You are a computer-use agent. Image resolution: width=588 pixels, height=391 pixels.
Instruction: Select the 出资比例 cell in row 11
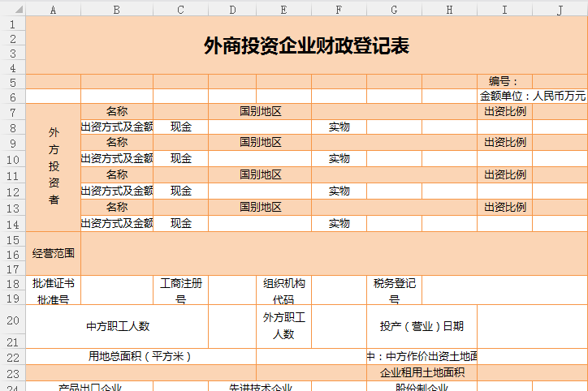pyautogui.click(x=504, y=174)
